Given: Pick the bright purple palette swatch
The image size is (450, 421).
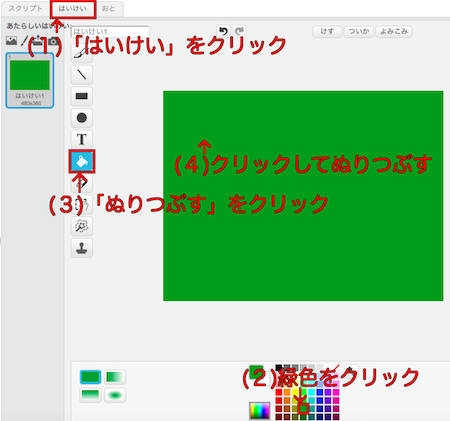Looking at the screenshot, I should (x=328, y=392).
